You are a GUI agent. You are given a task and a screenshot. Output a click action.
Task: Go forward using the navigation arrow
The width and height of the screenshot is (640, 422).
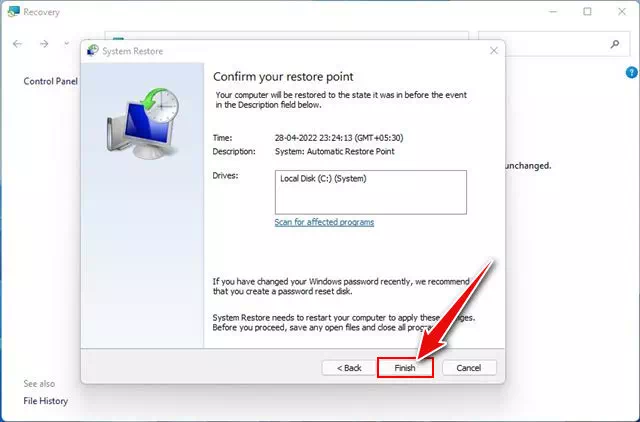pos(44,44)
